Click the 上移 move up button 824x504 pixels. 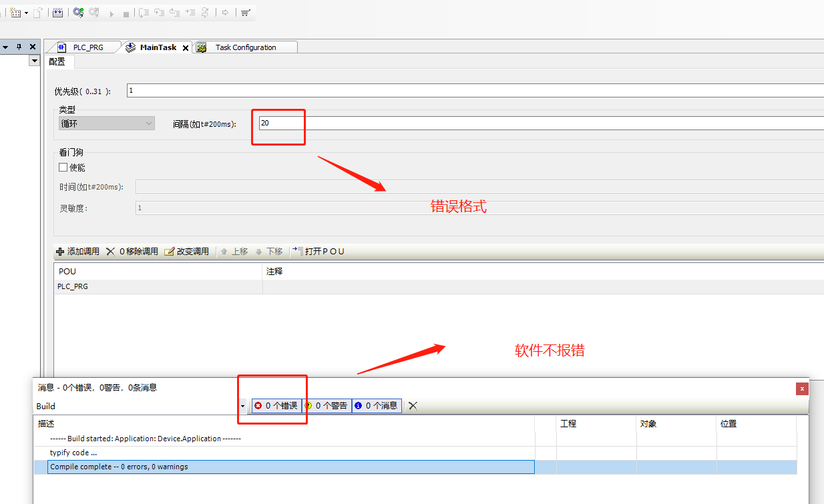pos(234,252)
